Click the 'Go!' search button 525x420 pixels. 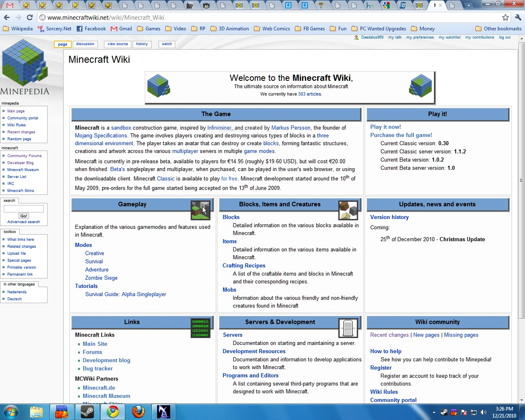pyautogui.click(x=24, y=216)
